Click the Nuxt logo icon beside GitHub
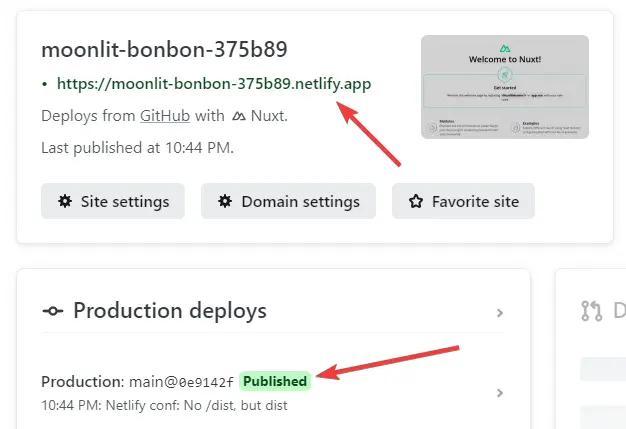 (x=238, y=116)
